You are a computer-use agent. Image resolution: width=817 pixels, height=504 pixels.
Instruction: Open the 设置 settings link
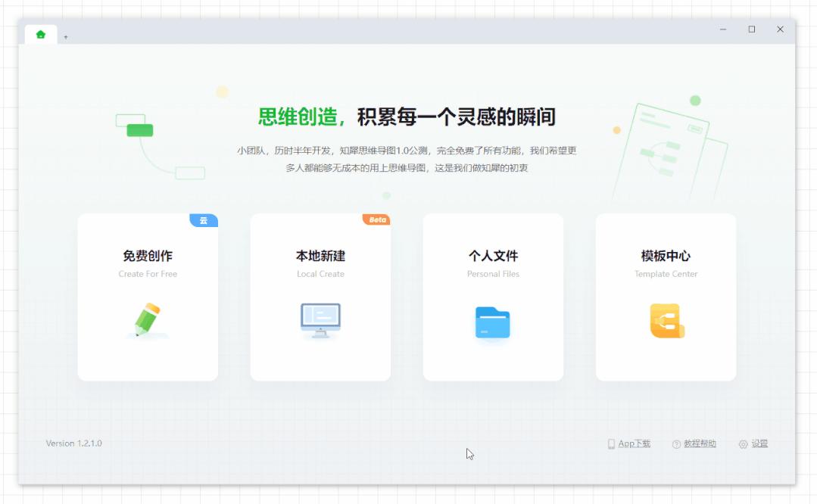tap(759, 444)
